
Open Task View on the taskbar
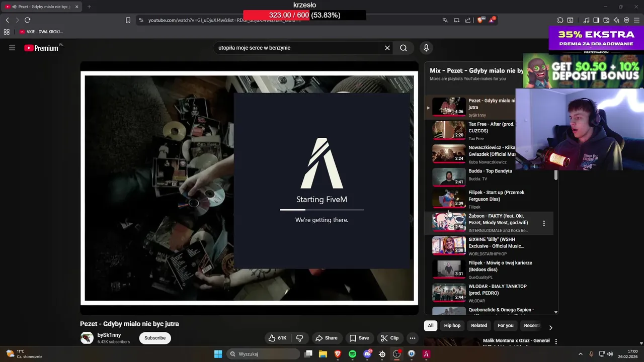309,354
